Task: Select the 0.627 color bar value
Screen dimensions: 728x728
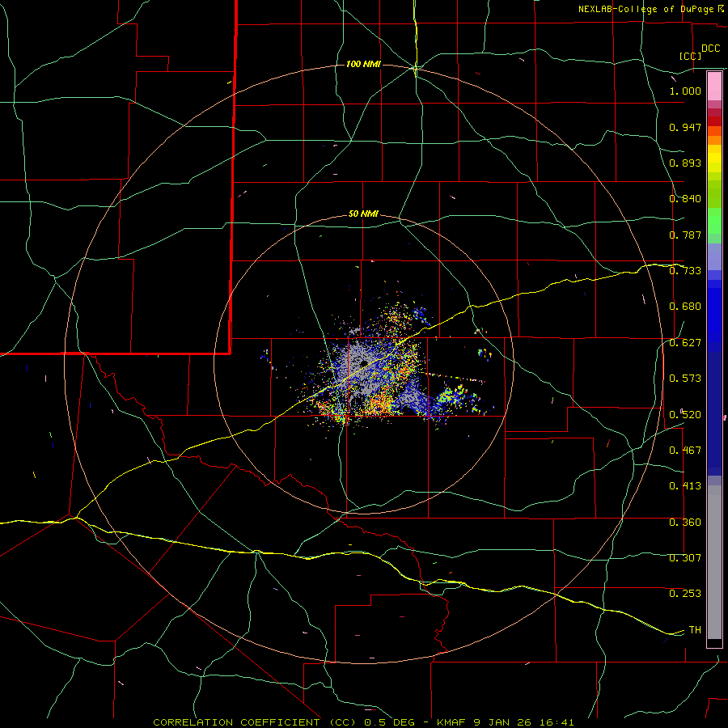Action: click(x=685, y=343)
